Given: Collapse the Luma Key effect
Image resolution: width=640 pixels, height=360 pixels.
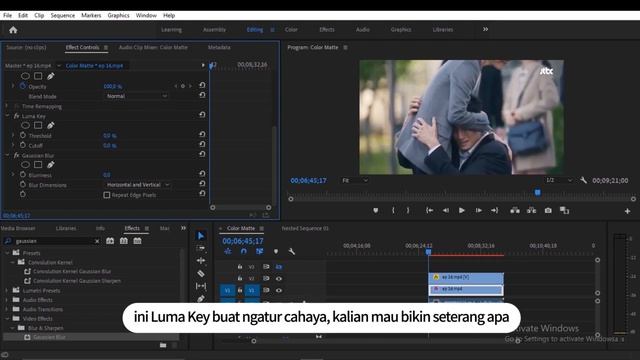Looking at the screenshot, I should (x=7, y=116).
